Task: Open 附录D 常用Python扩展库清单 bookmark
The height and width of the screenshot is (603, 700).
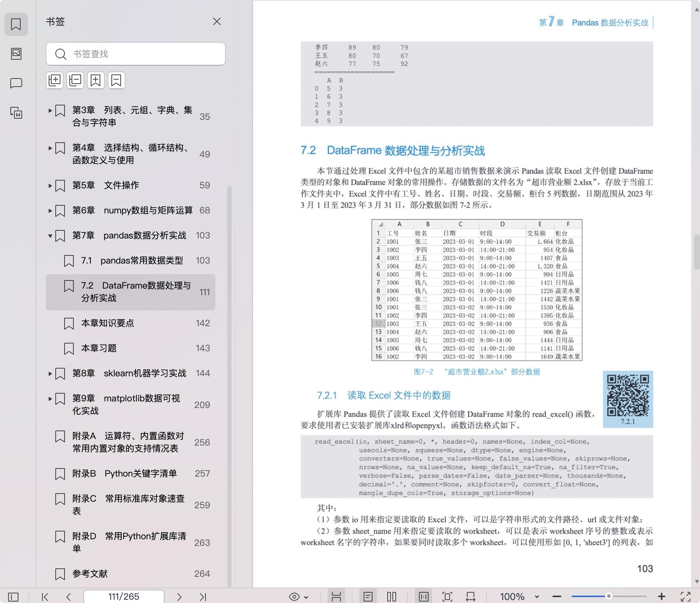Action: coord(131,543)
